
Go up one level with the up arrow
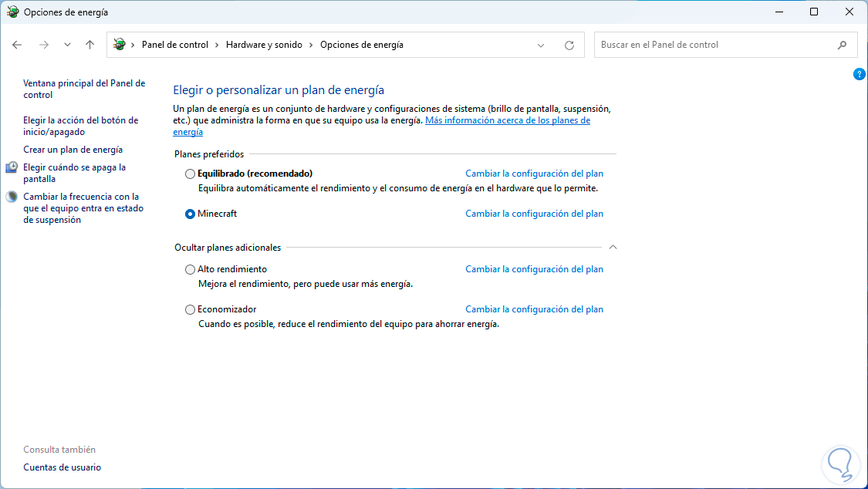[90, 45]
